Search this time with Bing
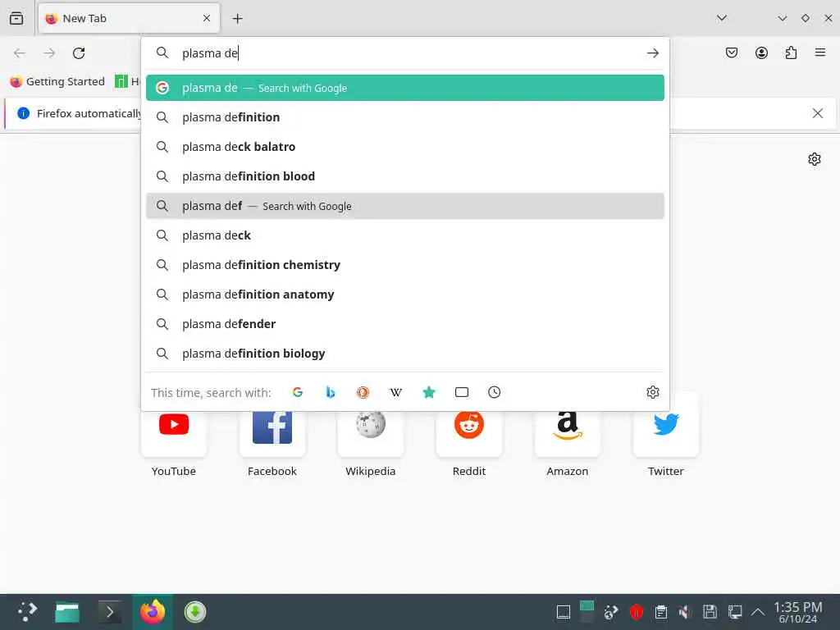Screen dimensions: 840x630 coord(331,392)
